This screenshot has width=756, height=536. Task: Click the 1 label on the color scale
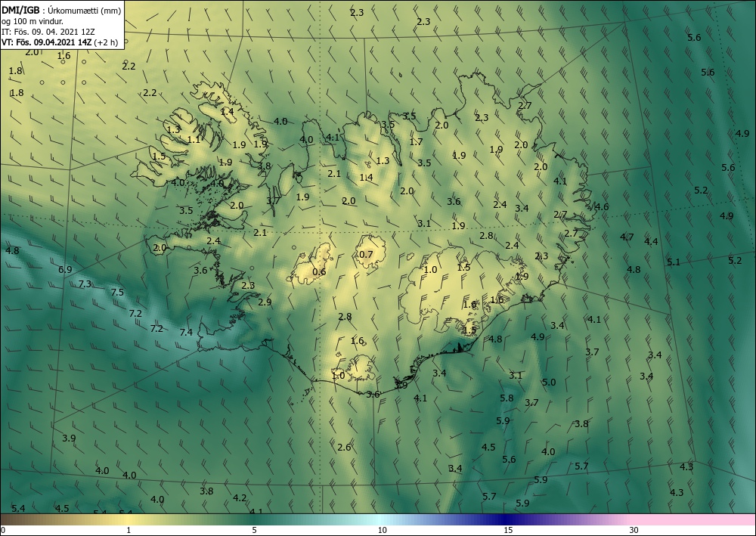coord(129,530)
